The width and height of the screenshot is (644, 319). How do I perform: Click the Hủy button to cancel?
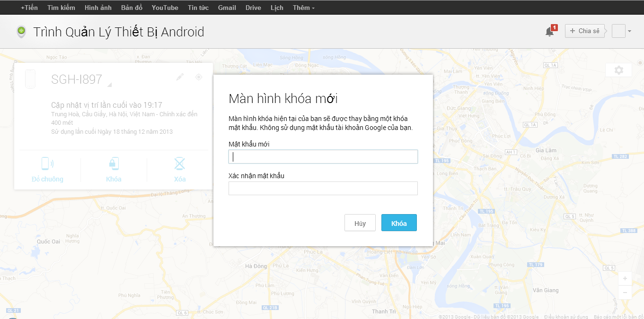[360, 222]
